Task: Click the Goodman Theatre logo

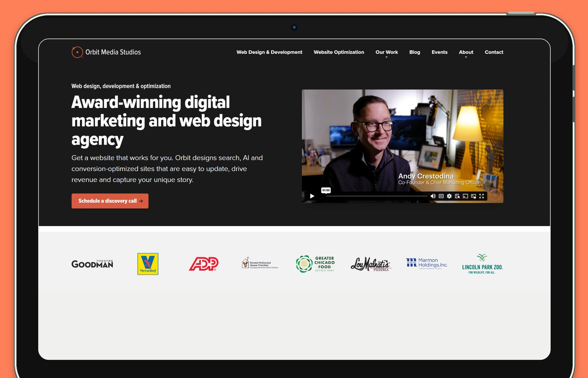Action: point(92,264)
